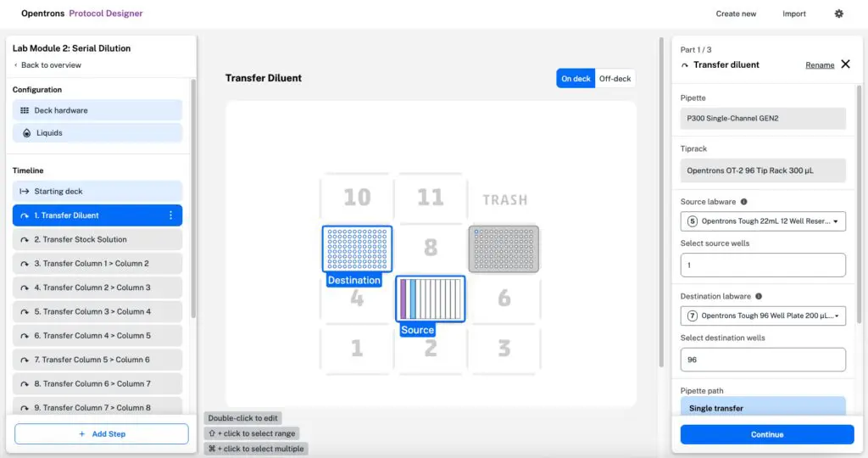Click info icon next to Destination labware
The height and width of the screenshot is (458, 868).
(758, 297)
